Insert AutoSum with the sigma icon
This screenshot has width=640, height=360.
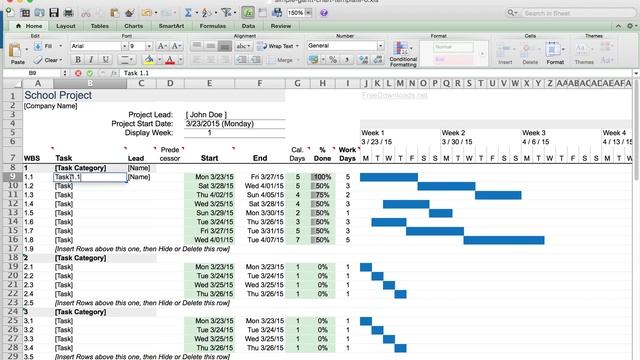point(188,13)
